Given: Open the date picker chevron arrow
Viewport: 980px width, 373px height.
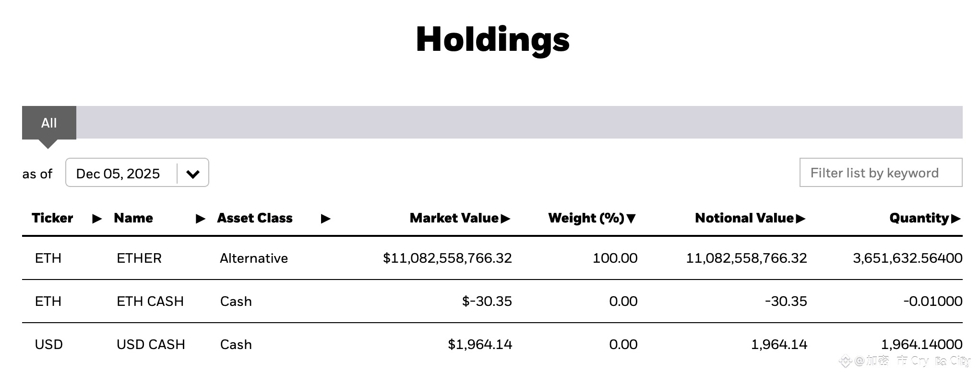Looking at the screenshot, I should (193, 174).
